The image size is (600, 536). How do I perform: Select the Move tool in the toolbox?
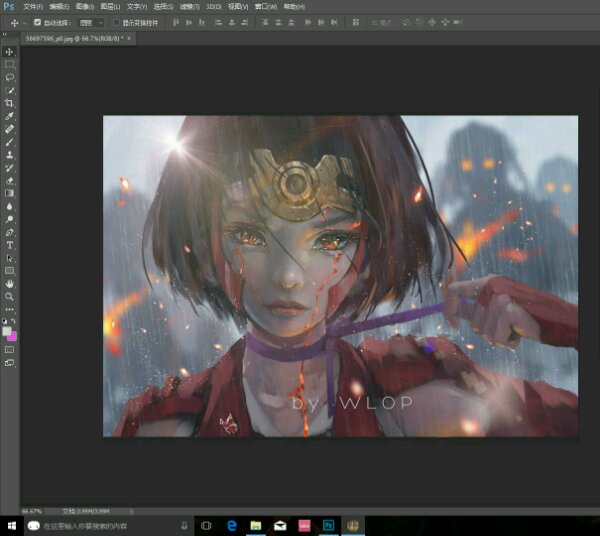(x=9, y=52)
